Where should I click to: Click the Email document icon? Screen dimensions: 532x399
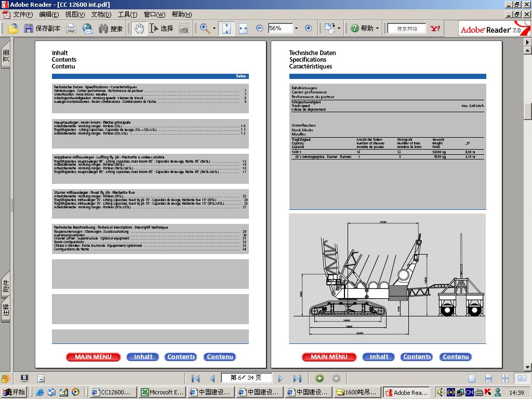coord(87,29)
